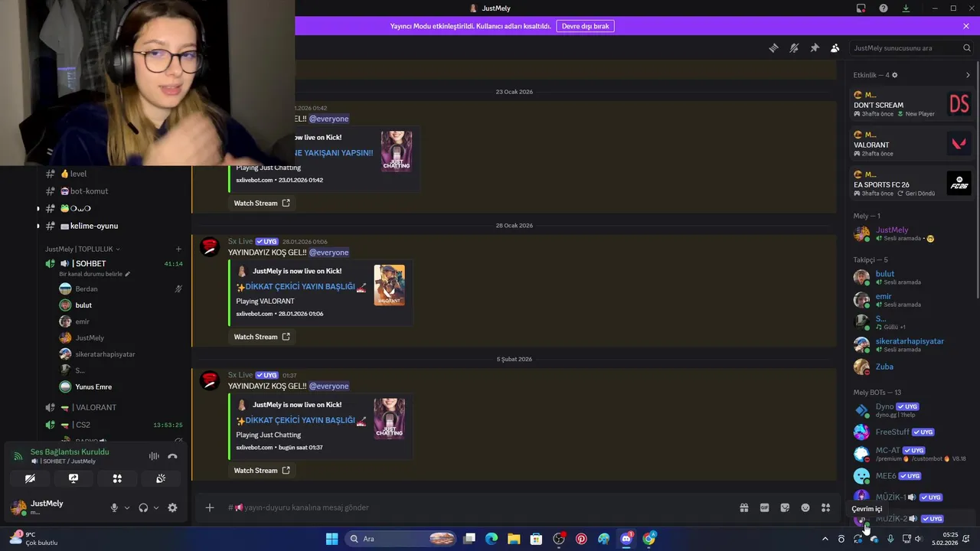Toggle noise suppression waveform icon
The height and width of the screenshot is (551, 980).
click(x=154, y=456)
